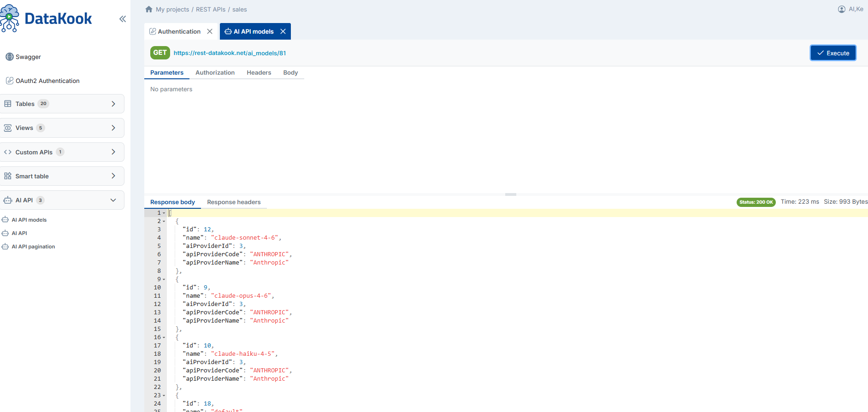Viewport: 868px width, 412px height.
Task: Open Swagger from the sidebar
Action: pos(28,57)
